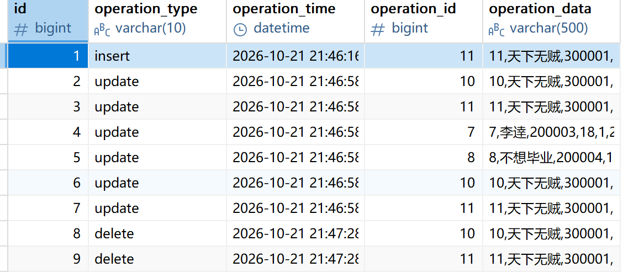Click operation_time cell in row id 6
This screenshot has height=278, width=644.
pos(295,183)
